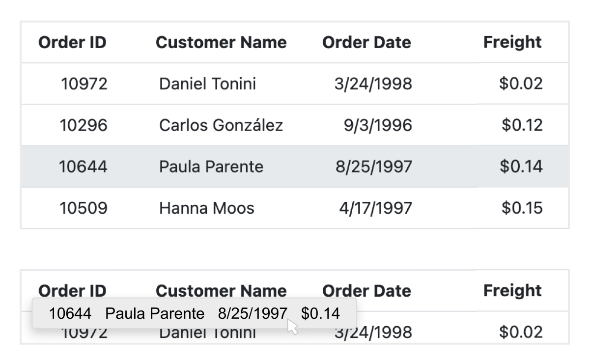Sort by Order ID in top grid

tap(72, 43)
